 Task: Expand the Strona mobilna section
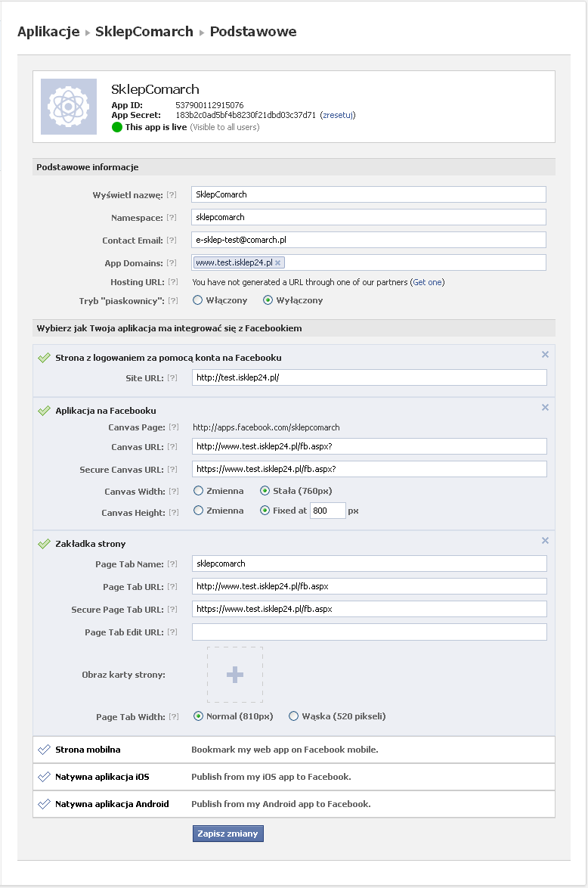[x=294, y=750]
